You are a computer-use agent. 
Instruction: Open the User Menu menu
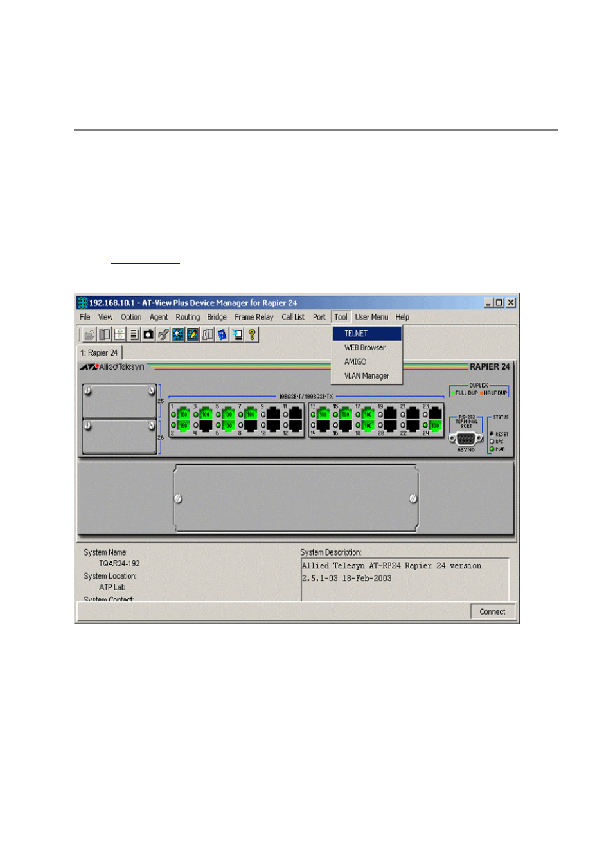point(371,317)
